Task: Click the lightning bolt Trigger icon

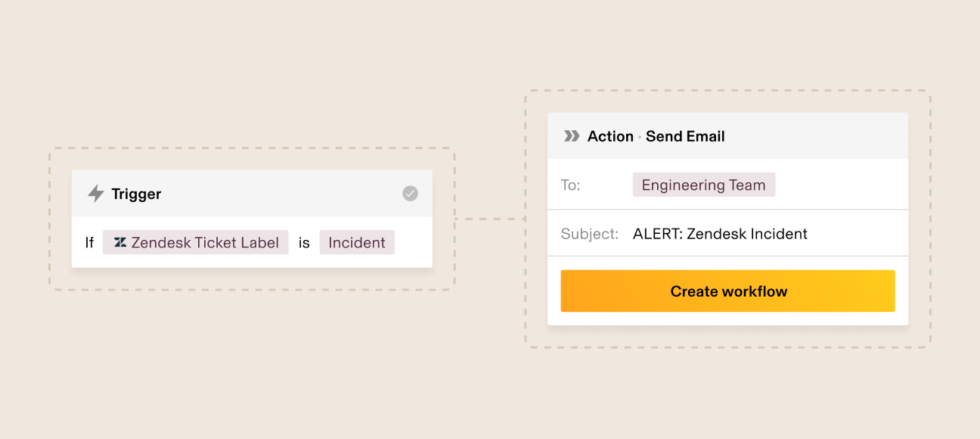Action: tap(96, 194)
